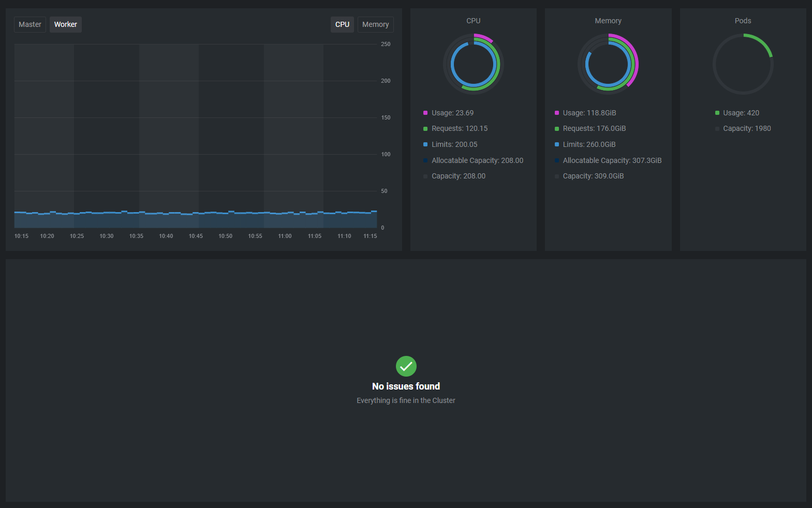Click the Memory donut chart
The image size is (812, 508).
tap(608, 64)
